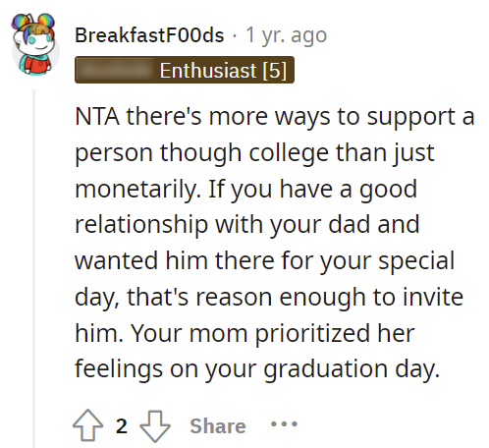The height and width of the screenshot is (448, 489).
Task: Click the word "NTA" in the comment
Action: click(97, 116)
